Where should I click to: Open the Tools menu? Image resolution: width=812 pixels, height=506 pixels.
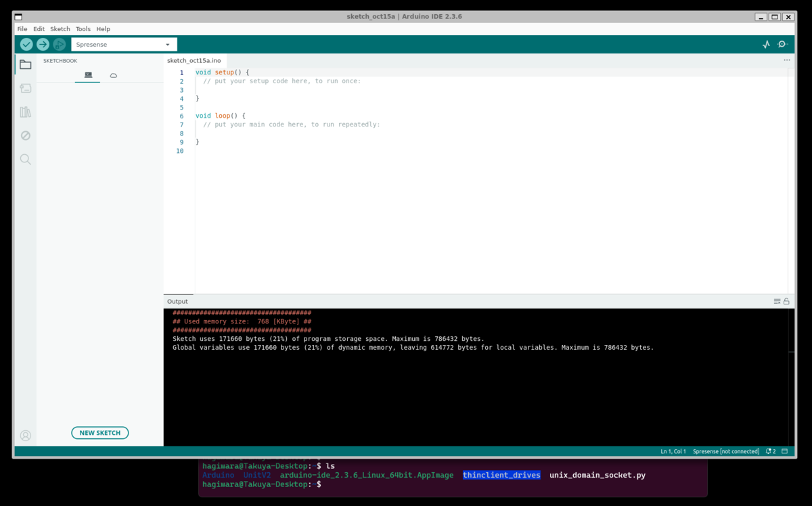tap(83, 28)
